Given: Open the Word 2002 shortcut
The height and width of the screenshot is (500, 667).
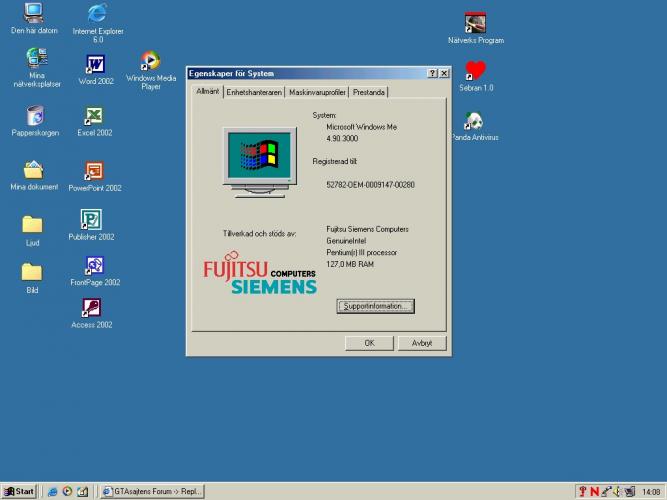Looking at the screenshot, I should tap(95, 65).
